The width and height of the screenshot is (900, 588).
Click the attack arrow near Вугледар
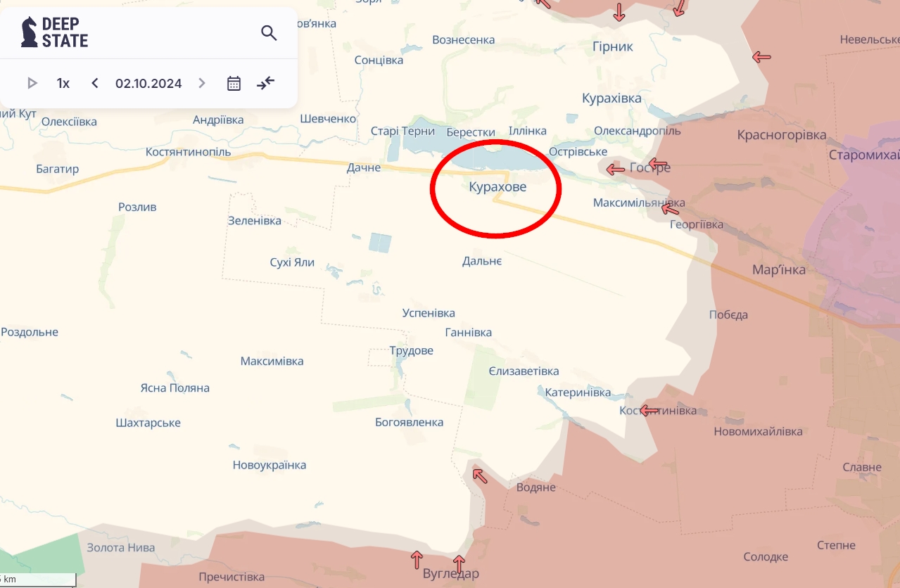459,563
